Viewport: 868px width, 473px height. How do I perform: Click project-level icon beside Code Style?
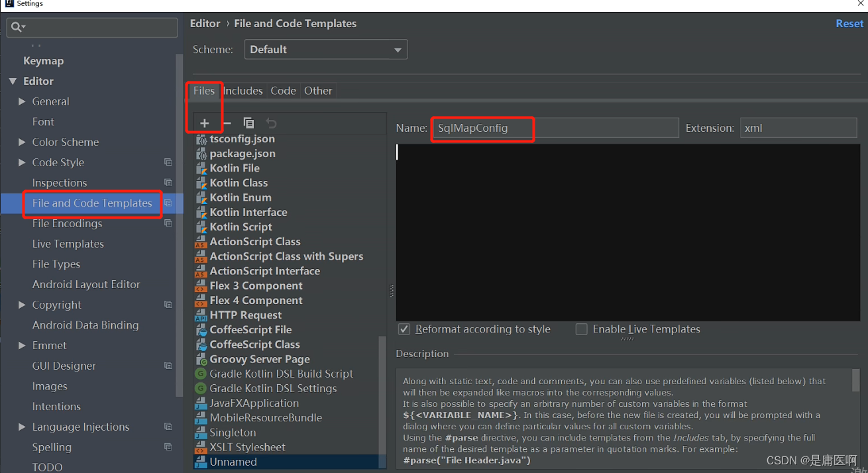click(168, 162)
